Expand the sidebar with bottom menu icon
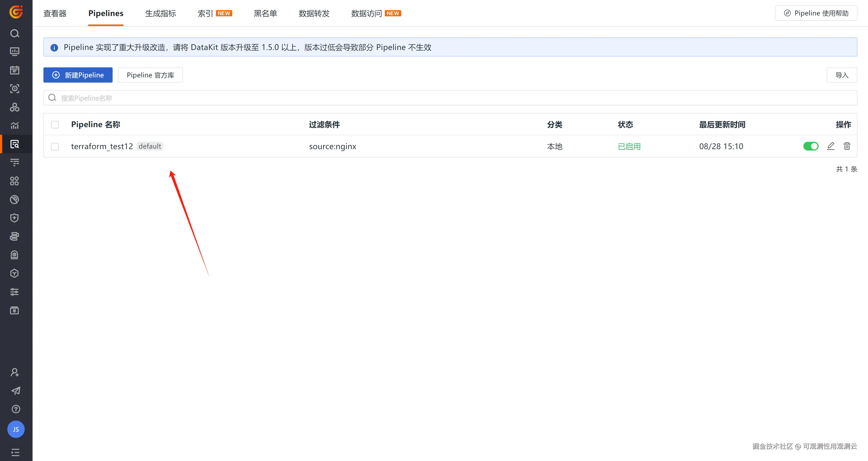Screen dimensions: 868x461 (x=15, y=452)
